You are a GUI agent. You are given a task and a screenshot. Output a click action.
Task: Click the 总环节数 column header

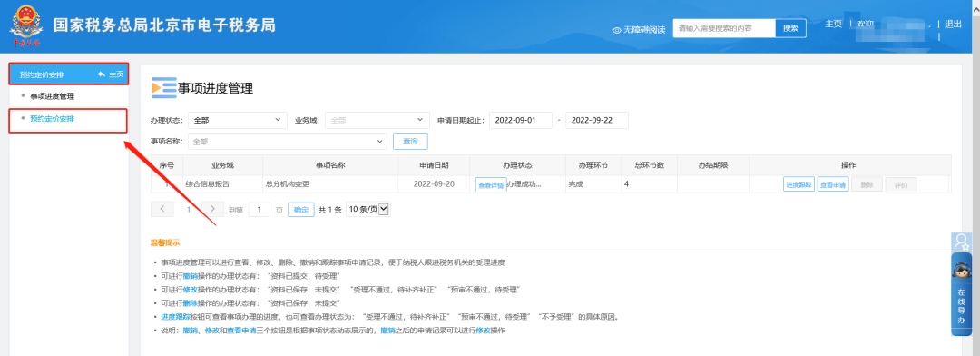649,165
